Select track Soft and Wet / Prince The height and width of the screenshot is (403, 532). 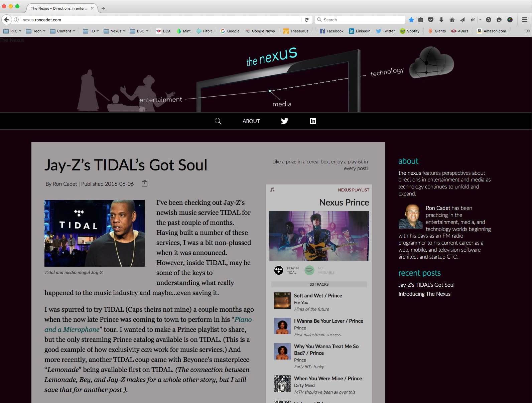pyautogui.click(x=318, y=295)
